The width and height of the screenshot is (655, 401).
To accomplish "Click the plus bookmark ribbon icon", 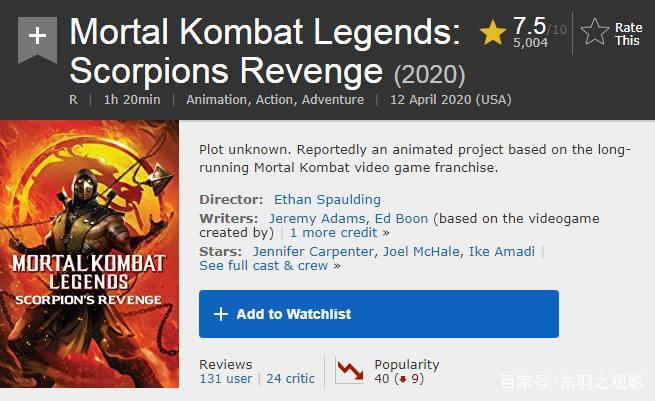I will click(x=37, y=37).
